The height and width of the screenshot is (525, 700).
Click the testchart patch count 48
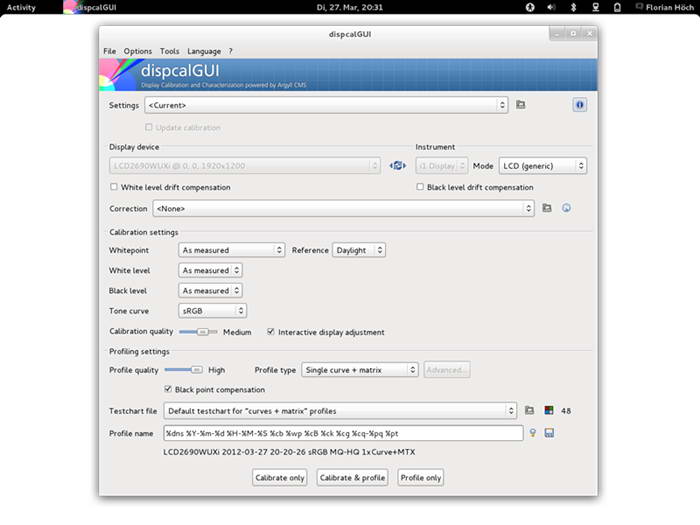click(566, 411)
